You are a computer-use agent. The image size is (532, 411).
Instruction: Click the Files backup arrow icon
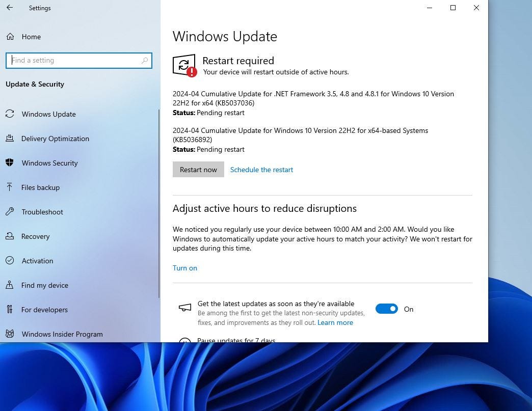tap(10, 187)
